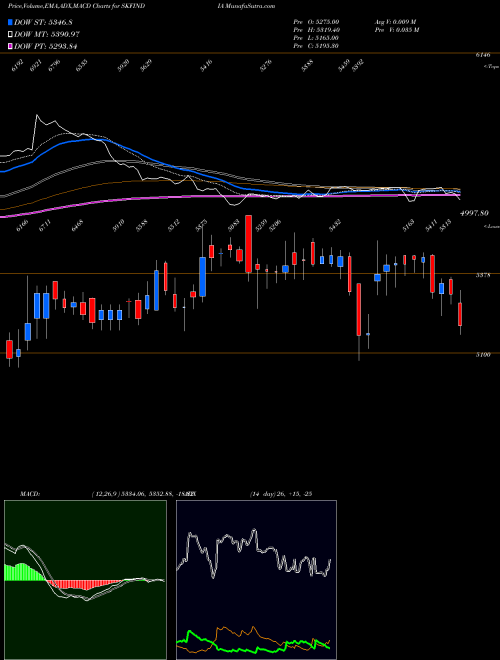The image size is (500, 660).
Task: Click the blue DOW ST legend swatch
Action: coord(10,22)
